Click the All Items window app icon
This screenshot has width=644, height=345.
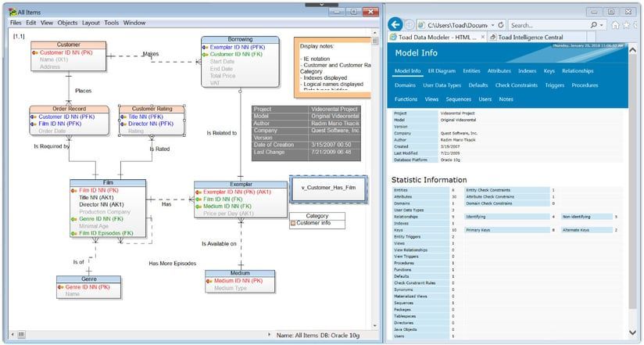pyautogui.click(x=13, y=12)
